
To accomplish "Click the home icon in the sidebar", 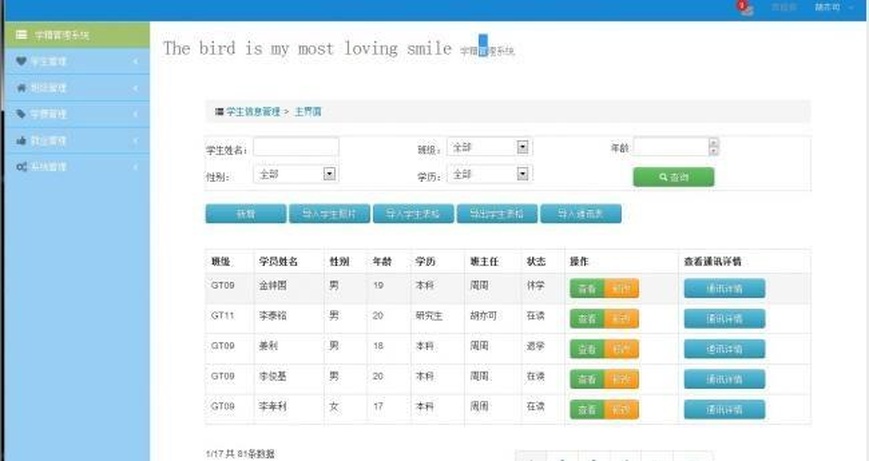I will pos(22,88).
